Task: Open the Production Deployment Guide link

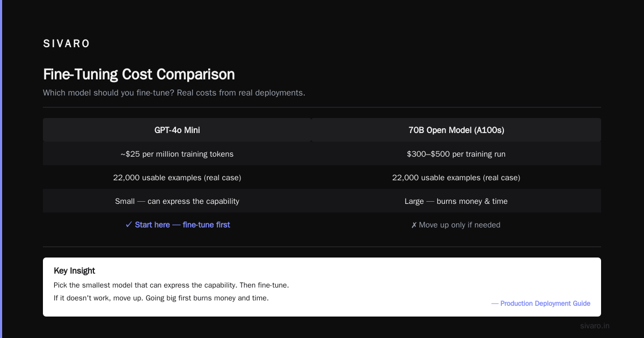Action: click(x=541, y=304)
